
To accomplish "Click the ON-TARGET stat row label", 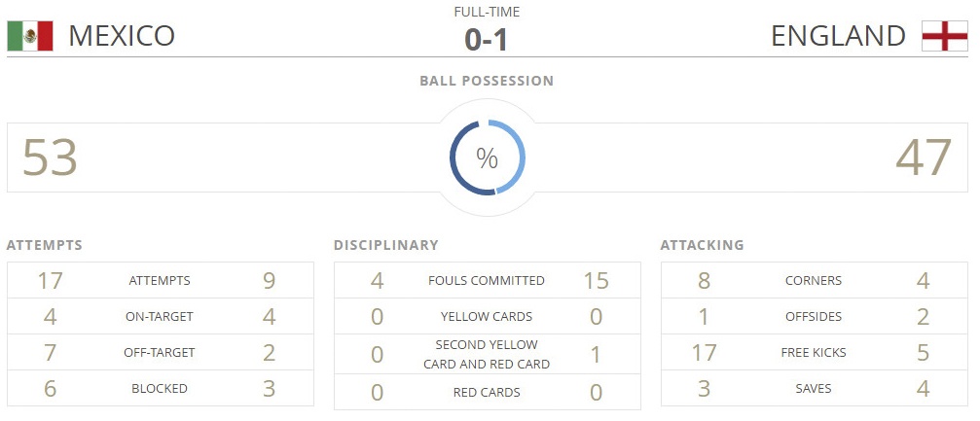I will tap(160, 316).
